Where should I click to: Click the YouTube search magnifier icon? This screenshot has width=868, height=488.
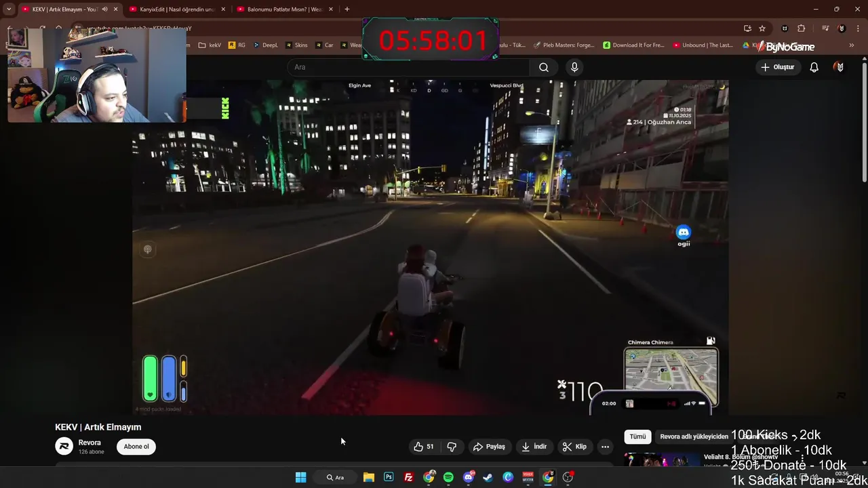(544, 67)
